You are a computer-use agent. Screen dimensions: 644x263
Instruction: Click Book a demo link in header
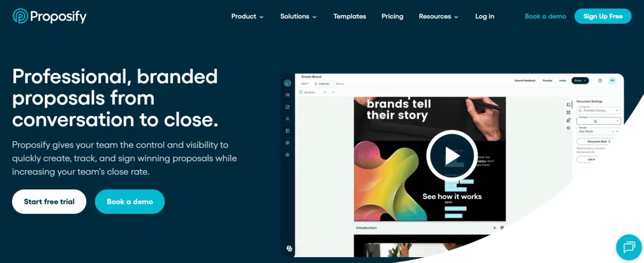click(x=545, y=17)
